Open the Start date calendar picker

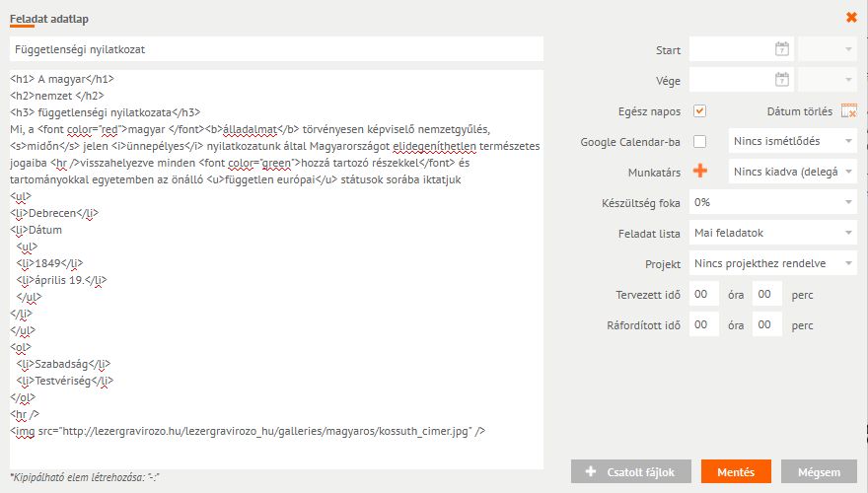(x=781, y=49)
